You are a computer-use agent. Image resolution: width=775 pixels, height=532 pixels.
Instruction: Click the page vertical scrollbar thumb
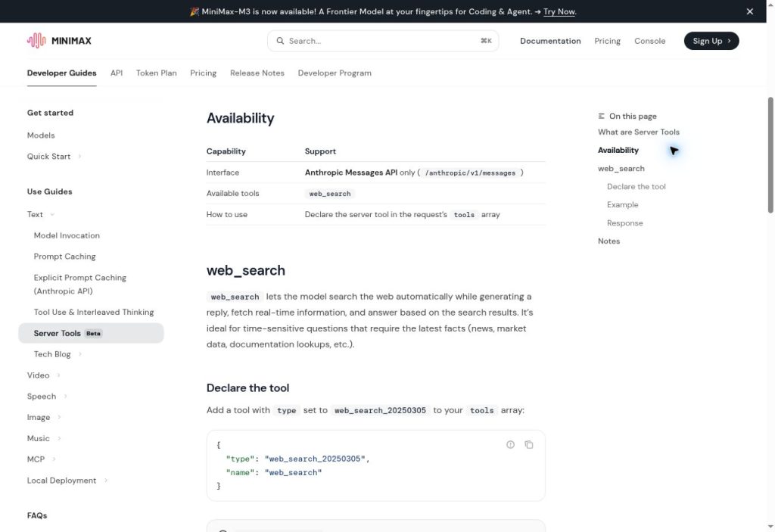coord(770,155)
